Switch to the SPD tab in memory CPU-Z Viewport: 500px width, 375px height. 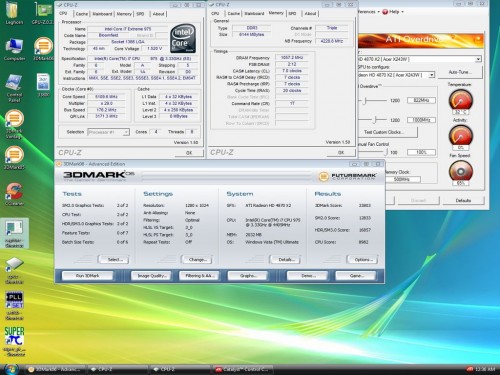292,14
